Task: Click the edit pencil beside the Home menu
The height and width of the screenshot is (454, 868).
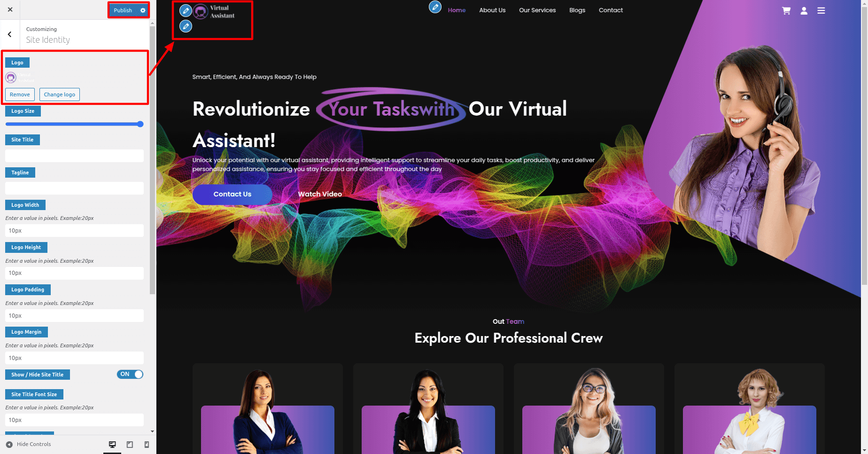Action: click(x=435, y=7)
